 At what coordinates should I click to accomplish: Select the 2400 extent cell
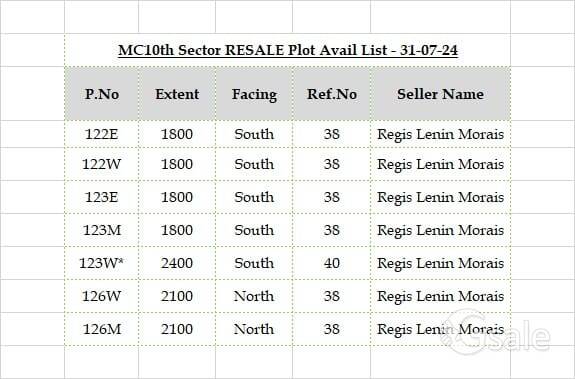tap(177, 263)
